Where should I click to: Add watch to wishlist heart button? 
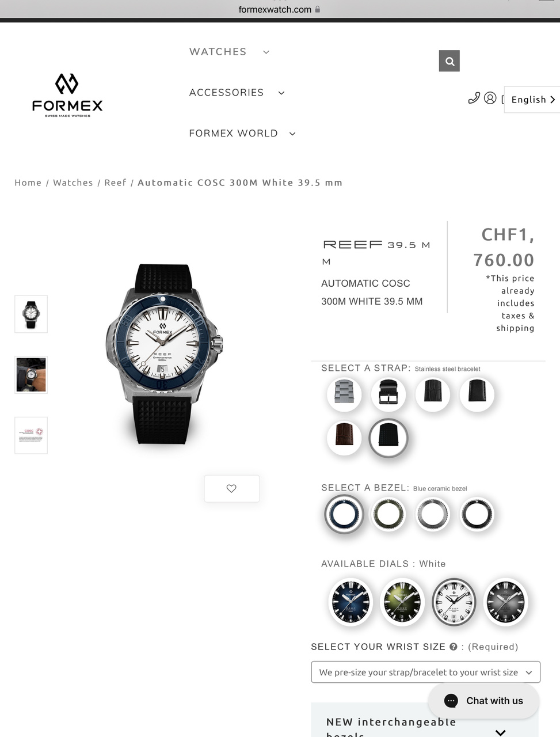click(231, 488)
